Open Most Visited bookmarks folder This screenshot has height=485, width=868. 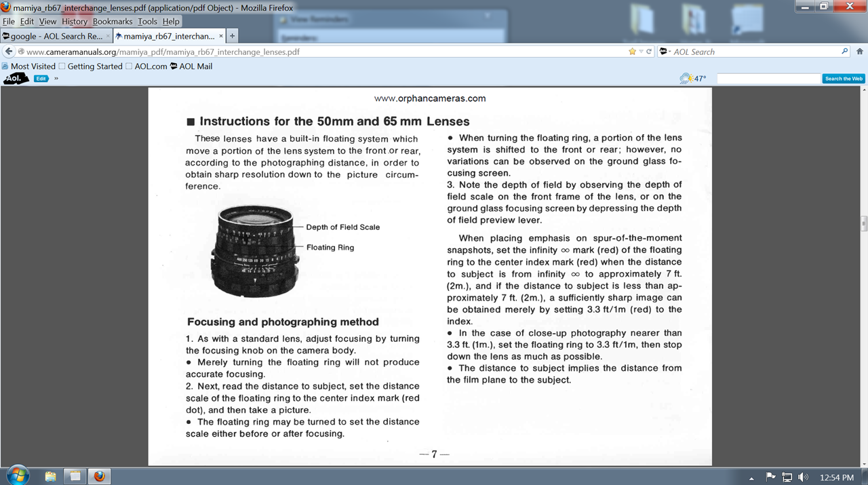coord(28,66)
